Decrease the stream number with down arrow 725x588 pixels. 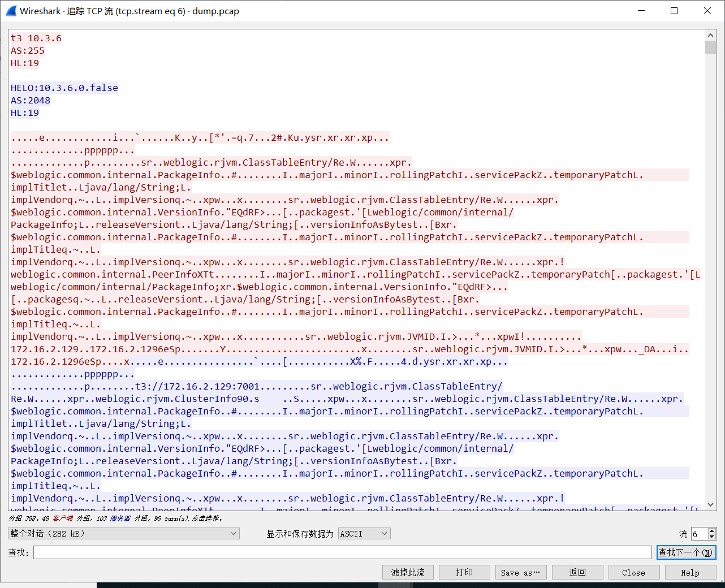pyautogui.click(x=712, y=537)
